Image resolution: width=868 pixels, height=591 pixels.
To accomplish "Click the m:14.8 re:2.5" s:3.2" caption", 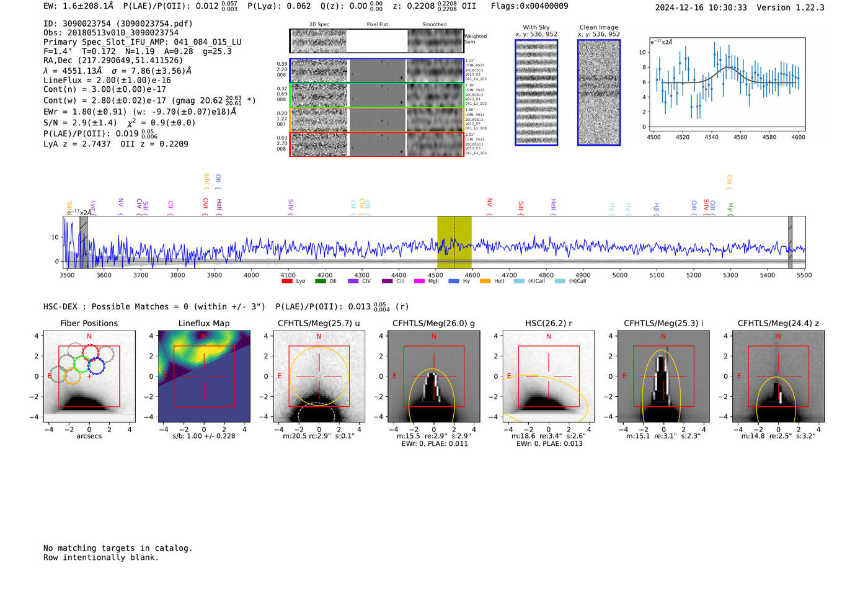I will coord(779,436).
